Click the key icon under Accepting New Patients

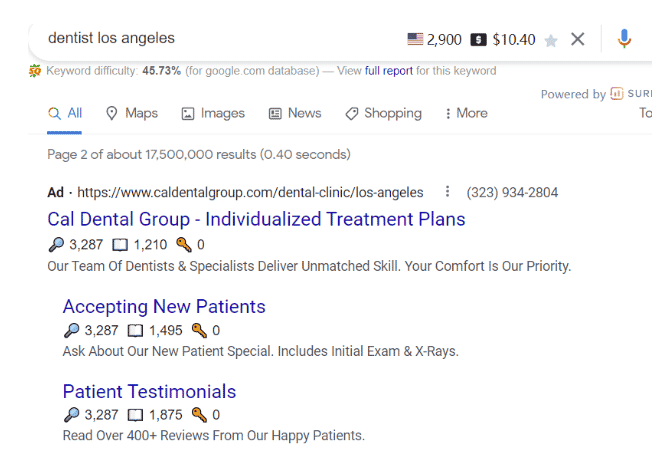pos(199,331)
